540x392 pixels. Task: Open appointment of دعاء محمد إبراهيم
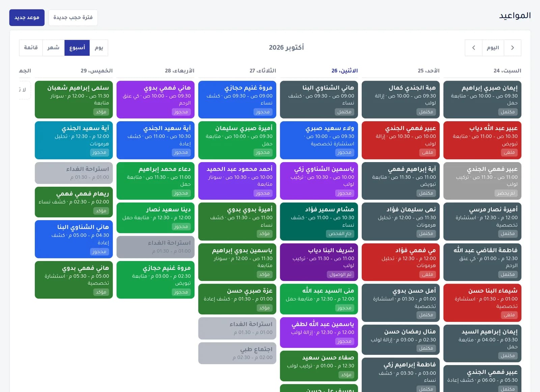[x=156, y=181]
